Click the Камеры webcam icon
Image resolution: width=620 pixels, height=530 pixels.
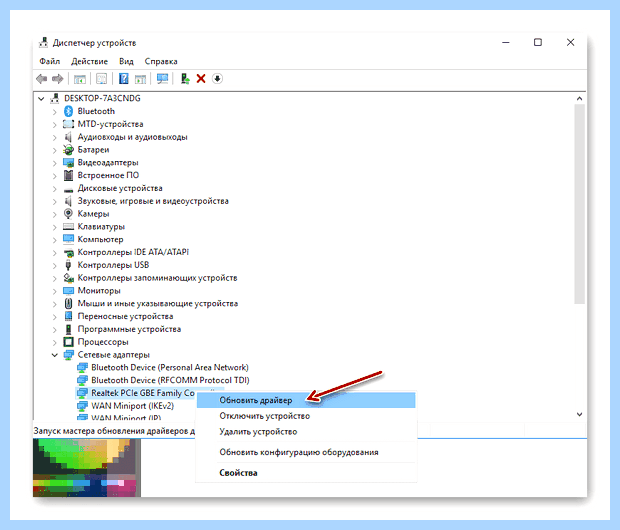coord(68,214)
